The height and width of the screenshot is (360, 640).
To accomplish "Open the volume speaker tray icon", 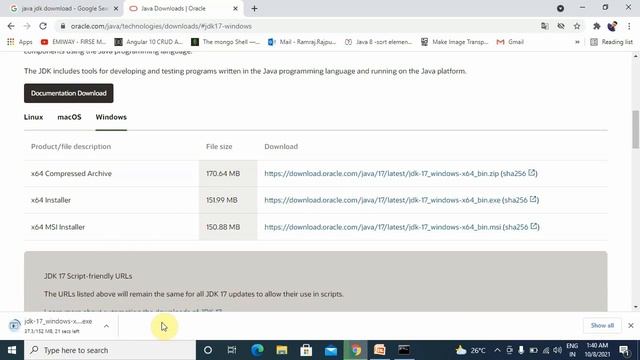I will click(x=557, y=350).
